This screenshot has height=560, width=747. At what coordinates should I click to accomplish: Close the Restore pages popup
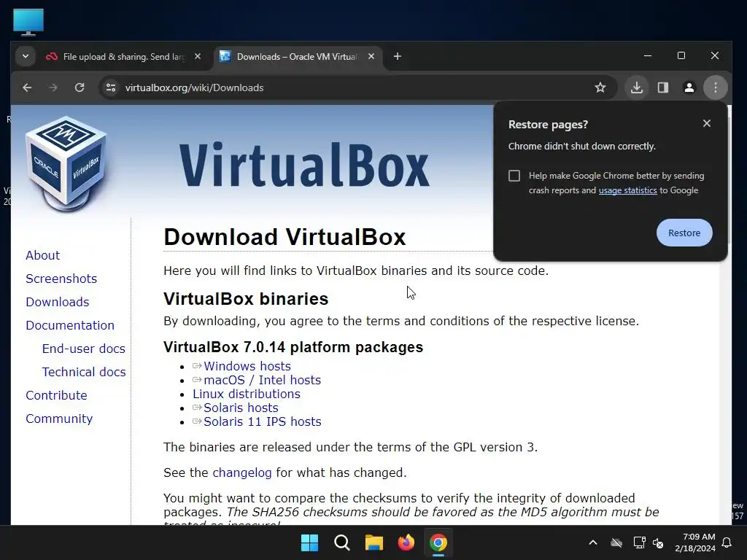pos(706,124)
